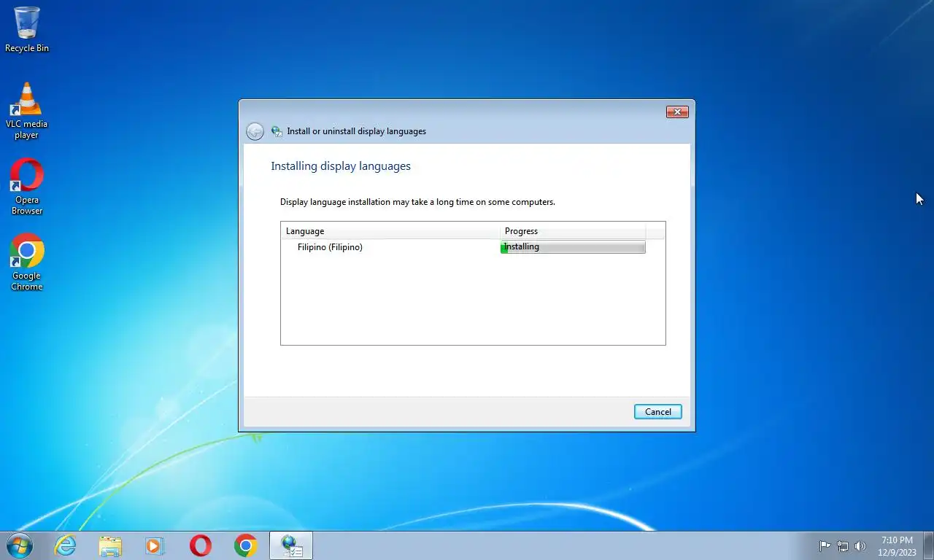The height and width of the screenshot is (560, 934).
Task: Sort by the Language column header
Action: 390,231
